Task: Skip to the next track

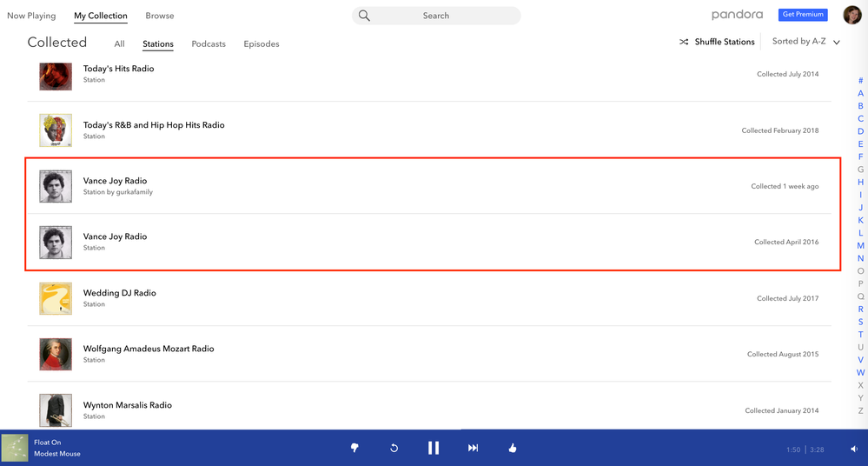Action: click(473, 448)
